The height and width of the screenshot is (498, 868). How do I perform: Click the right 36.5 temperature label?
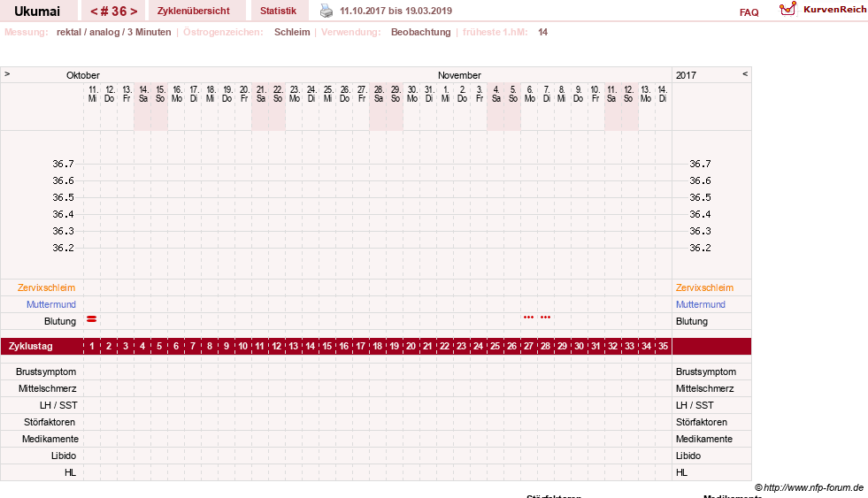[700, 197]
